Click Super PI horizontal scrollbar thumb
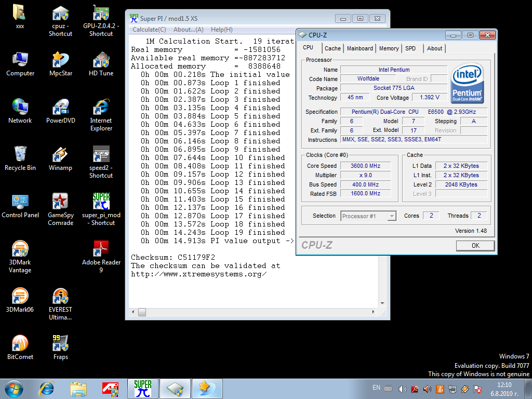 (142, 312)
